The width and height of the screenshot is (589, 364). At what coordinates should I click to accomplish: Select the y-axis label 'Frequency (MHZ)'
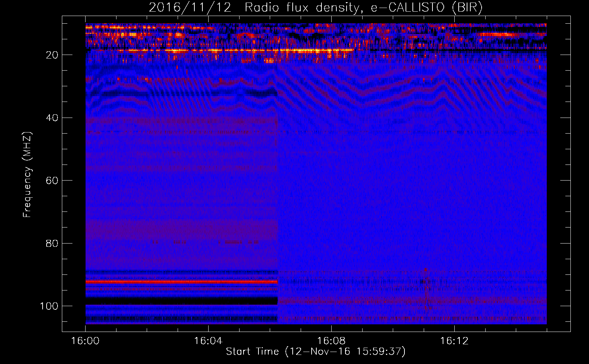[x=27, y=175]
